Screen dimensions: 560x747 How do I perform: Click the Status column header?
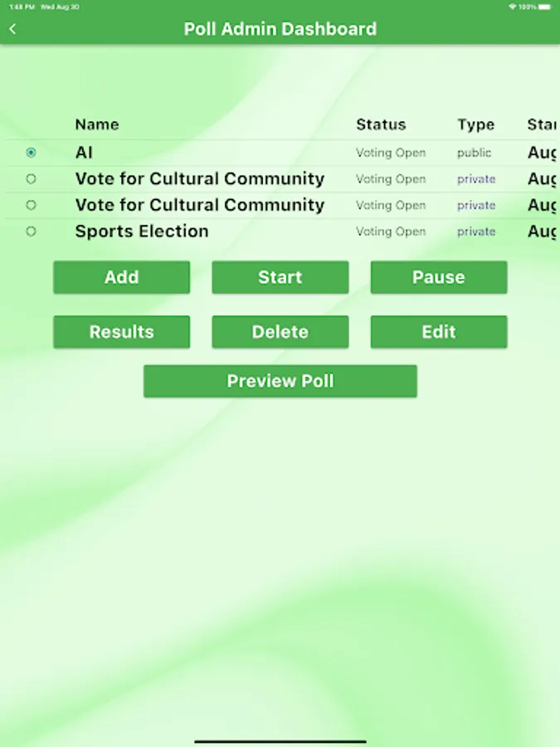[x=381, y=124]
